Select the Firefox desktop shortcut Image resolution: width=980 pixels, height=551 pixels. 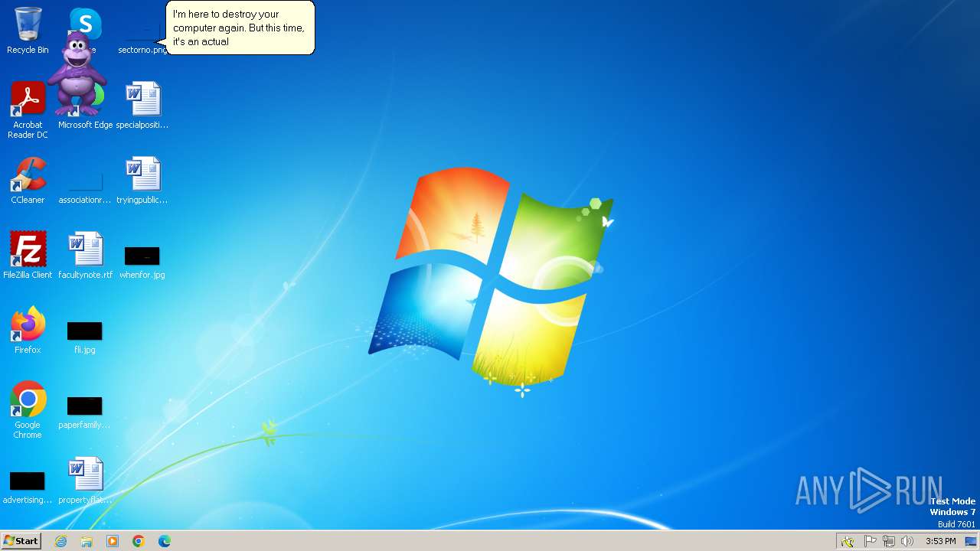click(x=28, y=331)
